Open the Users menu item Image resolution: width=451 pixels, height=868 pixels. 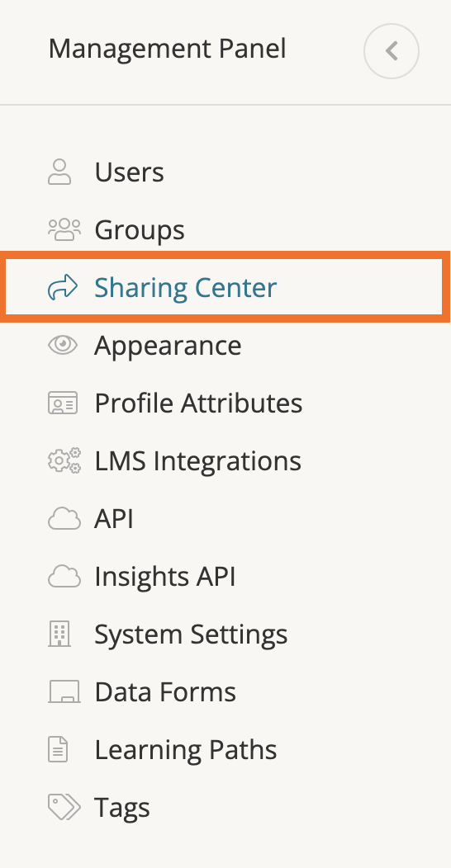[x=129, y=172]
